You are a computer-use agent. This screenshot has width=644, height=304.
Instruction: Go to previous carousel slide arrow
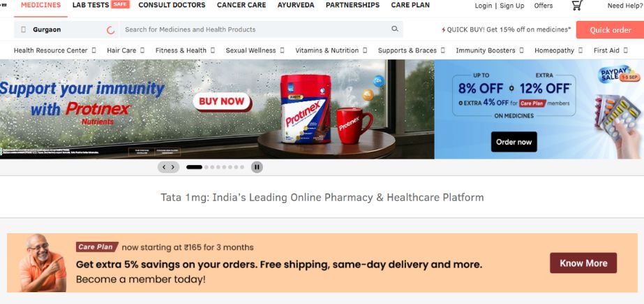tap(164, 167)
